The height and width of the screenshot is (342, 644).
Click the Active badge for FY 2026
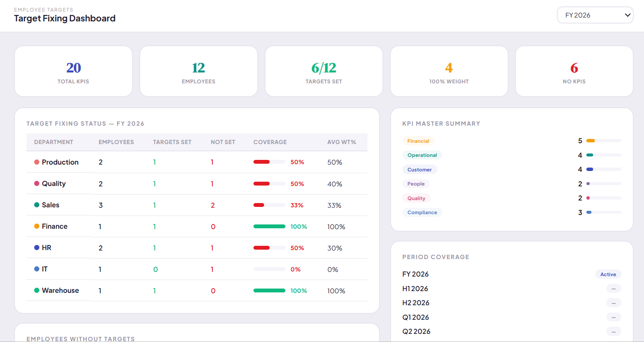click(608, 274)
